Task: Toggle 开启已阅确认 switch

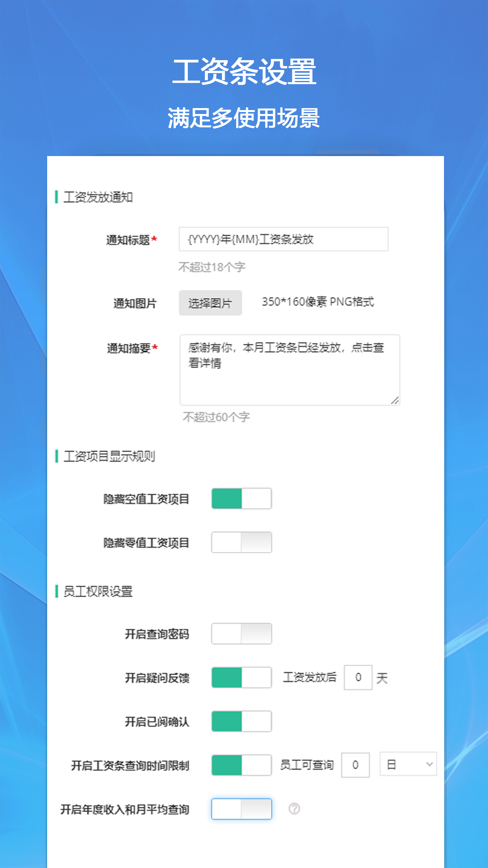Action: [241, 721]
